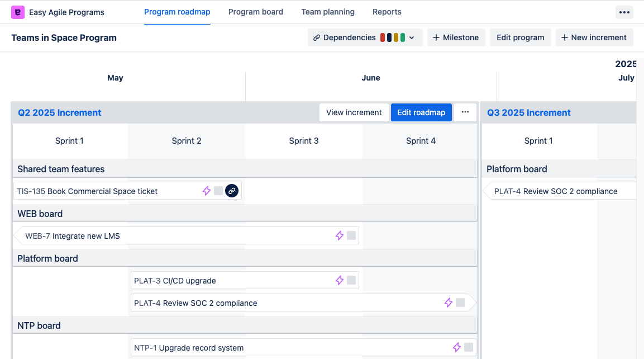Click the Edit roadmap button
Image resolution: width=644 pixels, height=359 pixels.
pyautogui.click(x=421, y=112)
